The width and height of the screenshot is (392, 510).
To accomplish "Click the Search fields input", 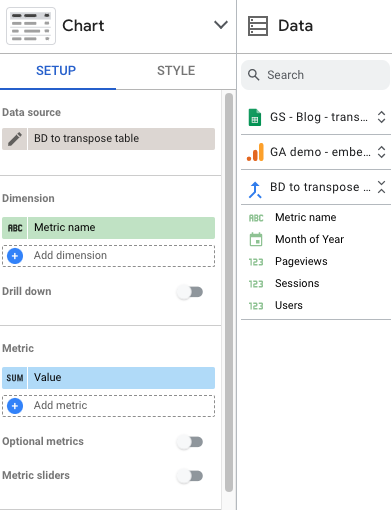I will [315, 75].
